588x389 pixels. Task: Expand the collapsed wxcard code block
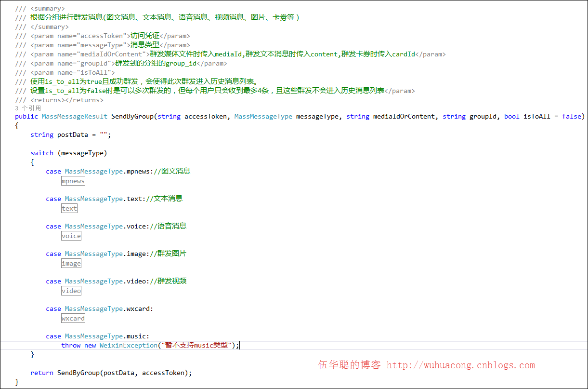click(73, 318)
